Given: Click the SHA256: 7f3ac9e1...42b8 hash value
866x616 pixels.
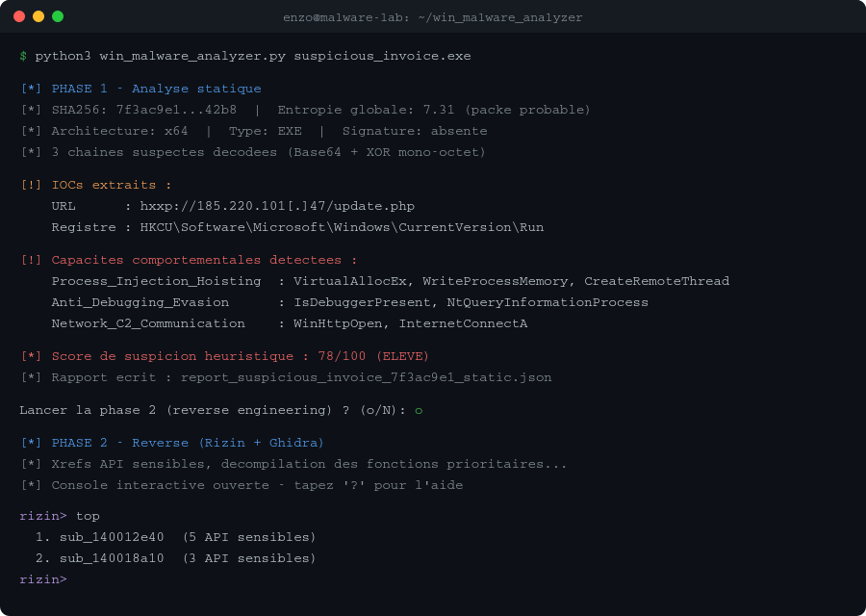Looking at the screenshot, I should coord(144,110).
